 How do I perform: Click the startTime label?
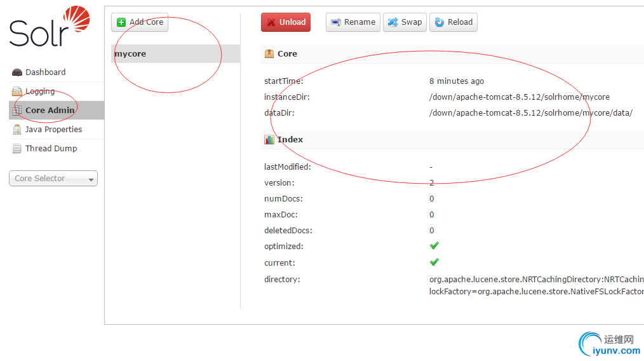[x=284, y=81]
